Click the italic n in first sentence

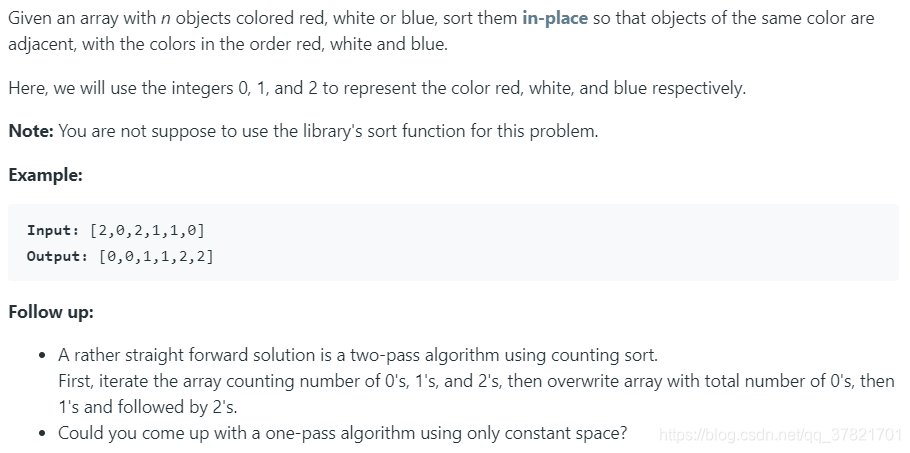(x=165, y=19)
